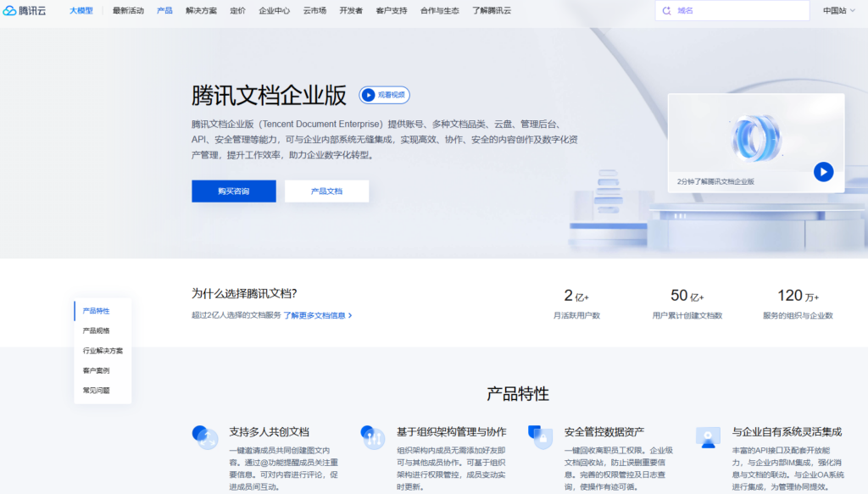Viewport: 868px width, 494px height.
Task: Click the 支持多人共创文档 heading
Action: pyautogui.click(x=269, y=432)
